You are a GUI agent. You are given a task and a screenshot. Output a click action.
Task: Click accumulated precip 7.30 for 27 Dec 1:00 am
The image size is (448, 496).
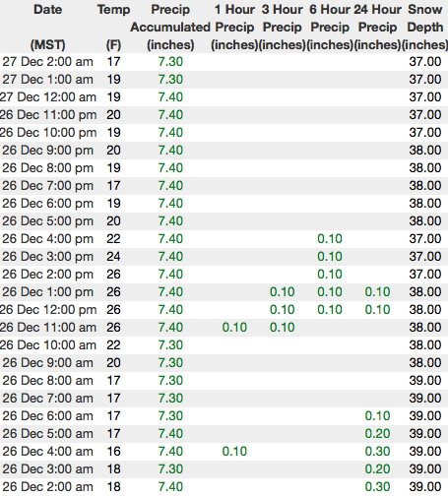pos(170,80)
